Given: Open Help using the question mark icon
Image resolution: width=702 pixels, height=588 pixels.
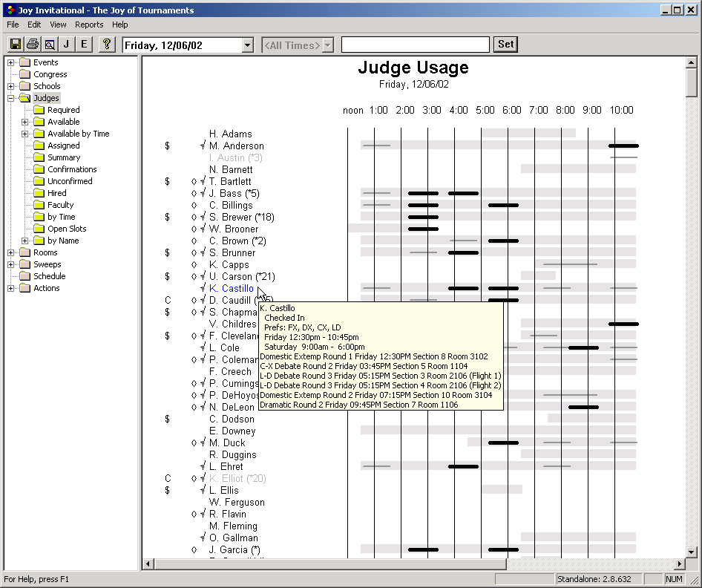Looking at the screenshot, I should point(106,44).
